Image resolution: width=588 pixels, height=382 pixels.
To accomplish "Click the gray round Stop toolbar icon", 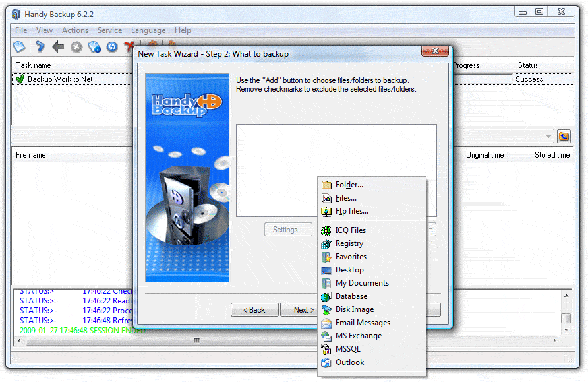I will point(76,47).
